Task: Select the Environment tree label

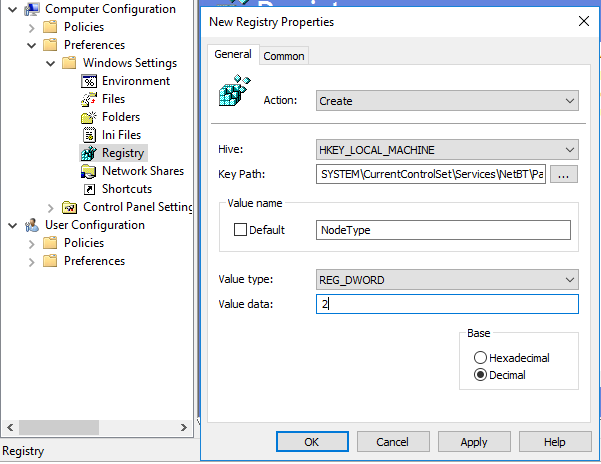Action: 136,81
